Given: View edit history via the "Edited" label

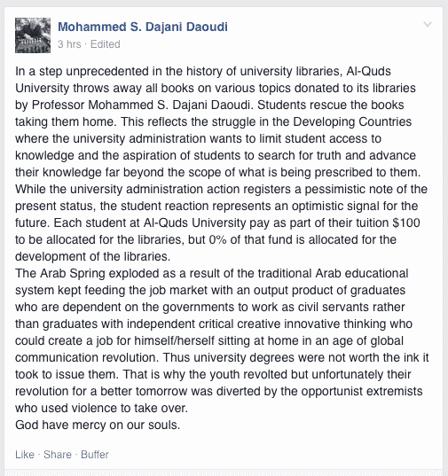Looking at the screenshot, I should pyautogui.click(x=105, y=44).
